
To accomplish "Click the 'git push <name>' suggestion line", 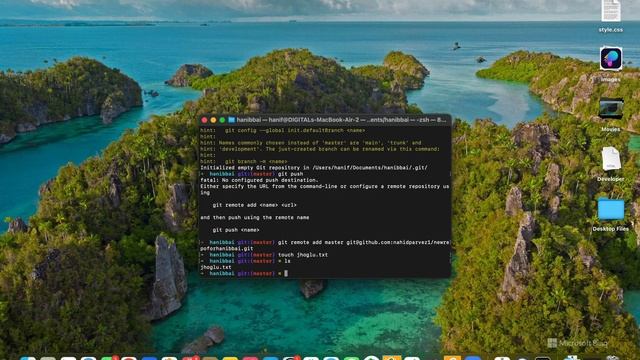I will [236, 230].
